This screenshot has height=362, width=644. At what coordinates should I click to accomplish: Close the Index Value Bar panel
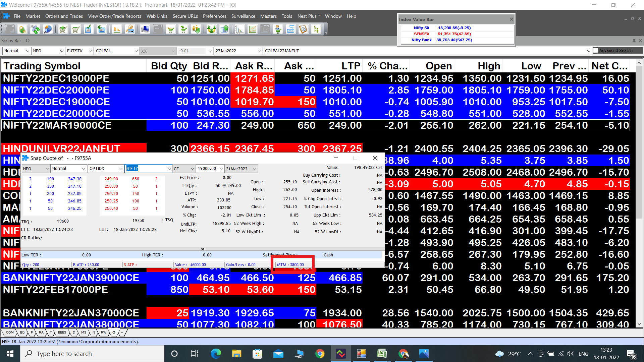[x=511, y=19]
